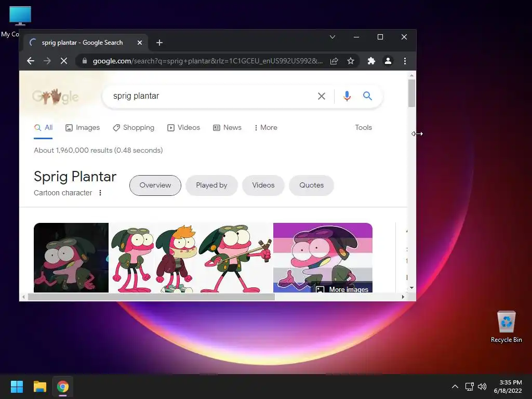Image resolution: width=532 pixels, height=399 pixels.
Task: Open the Sprig thumbnail with slingshot
Action: coord(235,258)
